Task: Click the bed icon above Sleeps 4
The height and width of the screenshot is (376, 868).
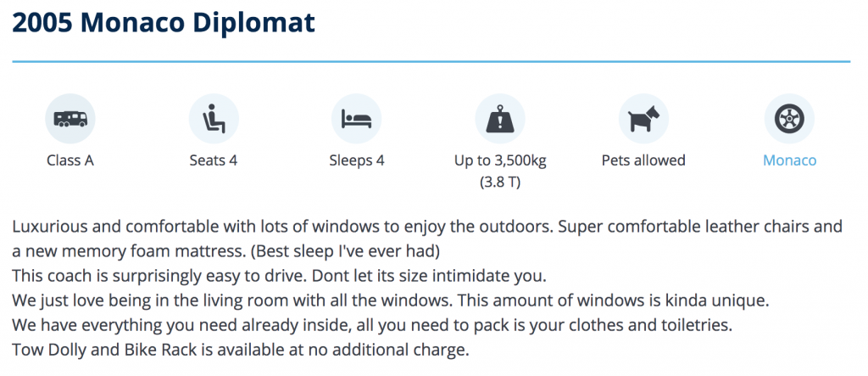Action: pos(357,119)
